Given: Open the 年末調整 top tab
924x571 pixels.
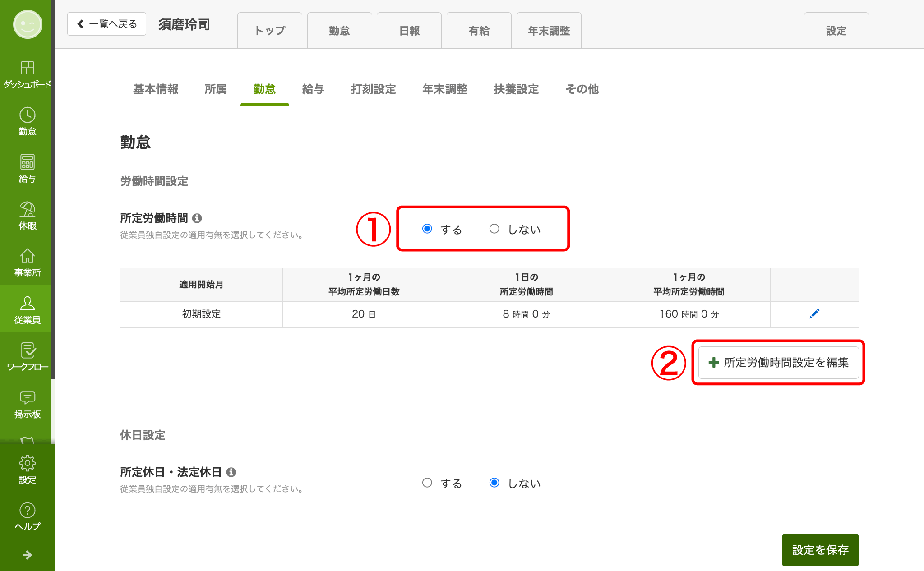Looking at the screenshot, I should click(x=549, y=31).
